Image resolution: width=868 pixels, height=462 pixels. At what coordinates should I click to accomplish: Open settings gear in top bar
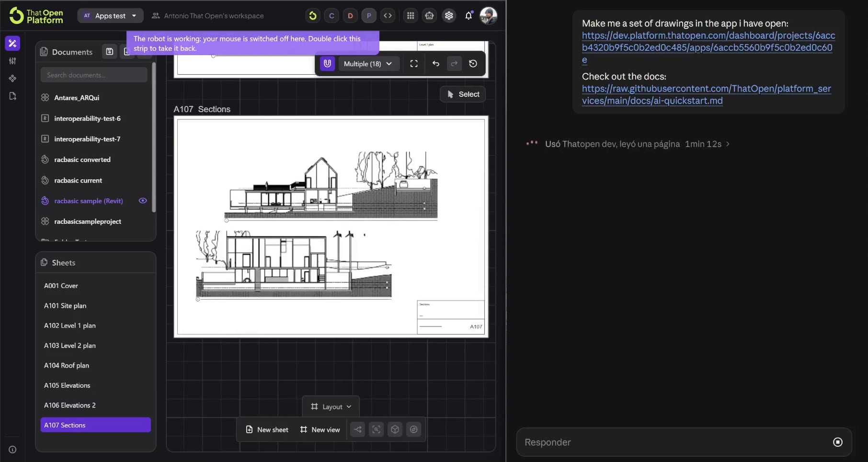click(449, 16)
